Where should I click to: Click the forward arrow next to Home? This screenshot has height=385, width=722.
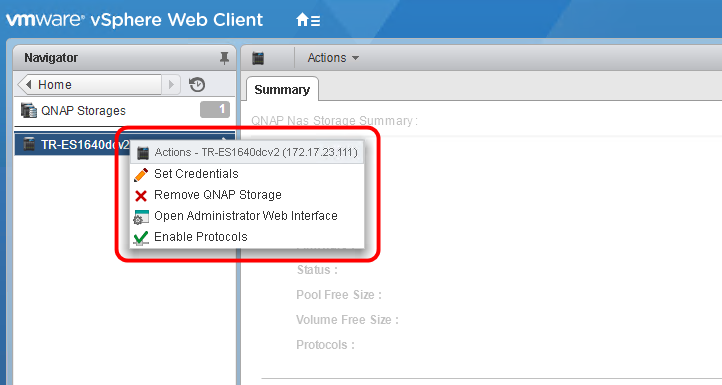pyautogui.click(x=171, y=85)
